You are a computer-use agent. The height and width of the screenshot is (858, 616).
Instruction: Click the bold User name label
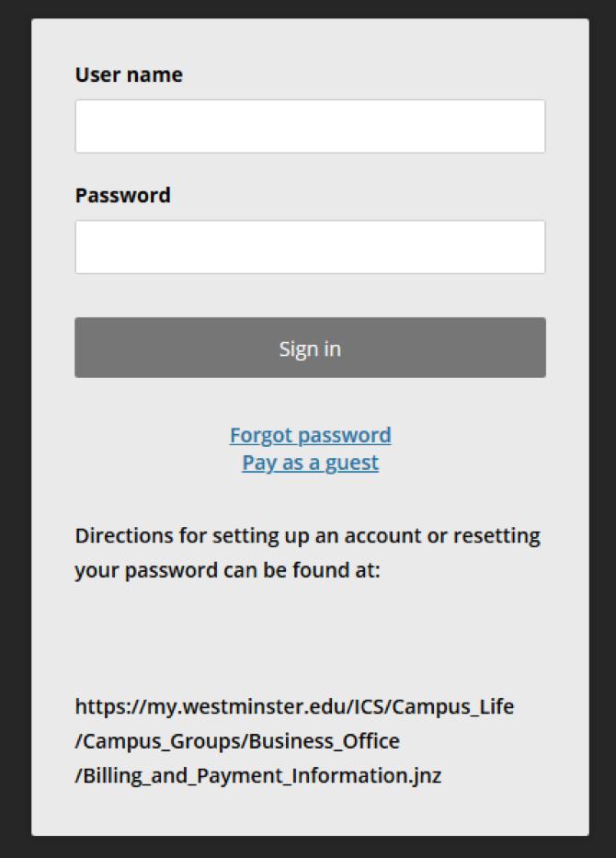pyautogui.click(x=129, y=75)
